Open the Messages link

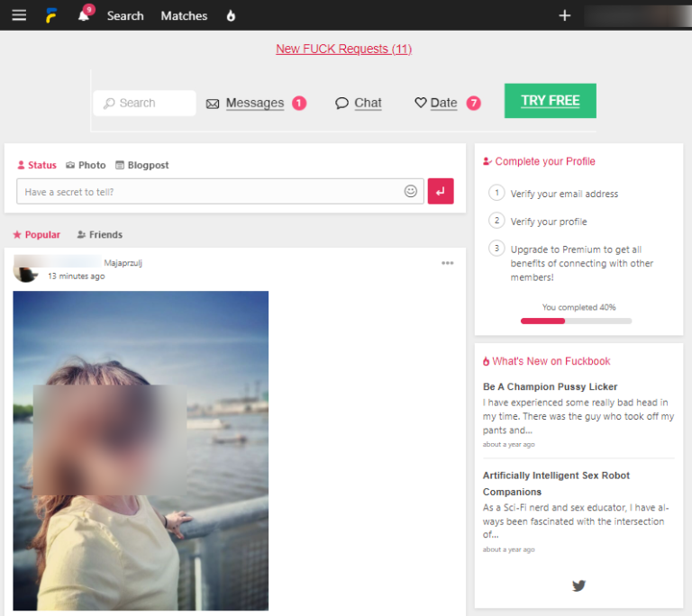point(254,103)
